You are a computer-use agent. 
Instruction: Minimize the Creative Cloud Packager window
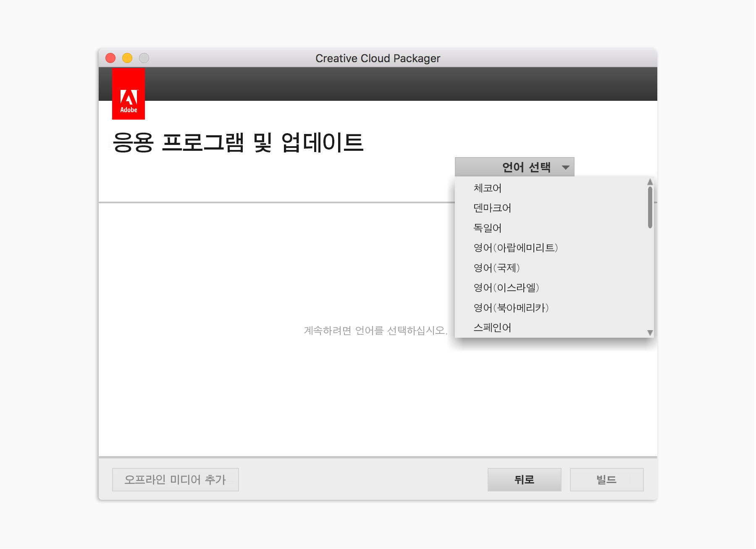127,58
